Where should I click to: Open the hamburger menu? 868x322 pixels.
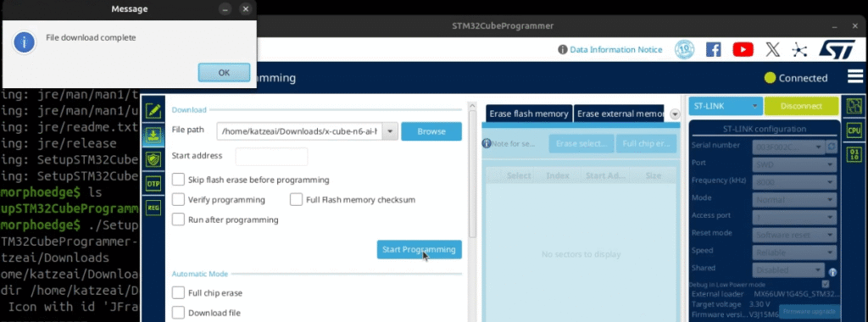coord(854,77)
